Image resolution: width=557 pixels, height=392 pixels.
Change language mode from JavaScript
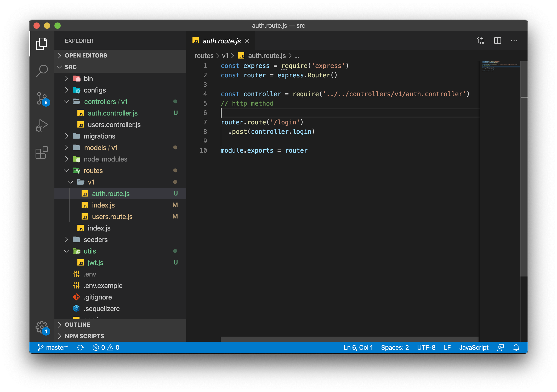(x=474, y=348)
